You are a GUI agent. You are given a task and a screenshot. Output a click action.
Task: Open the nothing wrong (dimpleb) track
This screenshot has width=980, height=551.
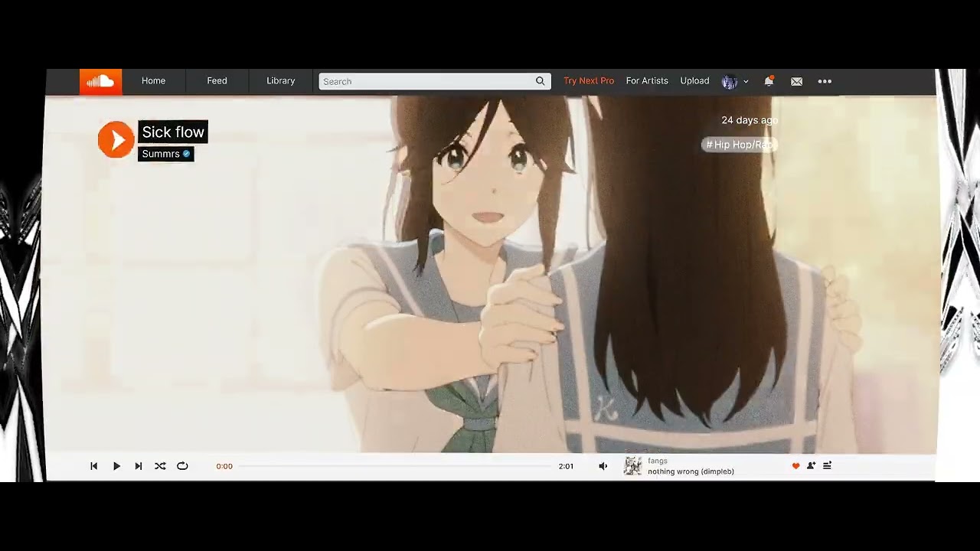tap(691, 471)
